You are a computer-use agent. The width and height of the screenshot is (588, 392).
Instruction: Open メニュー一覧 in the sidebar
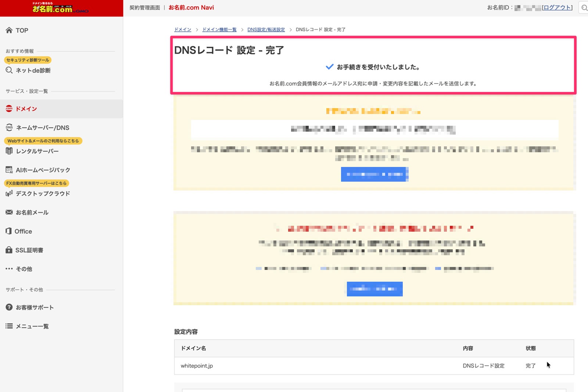pos(32,326)
